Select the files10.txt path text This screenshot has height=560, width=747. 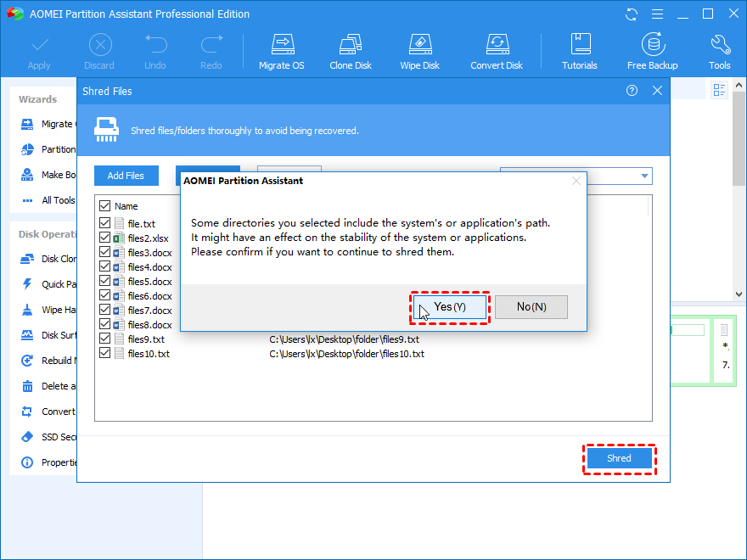pyautogui.click(x=346, y=354)
